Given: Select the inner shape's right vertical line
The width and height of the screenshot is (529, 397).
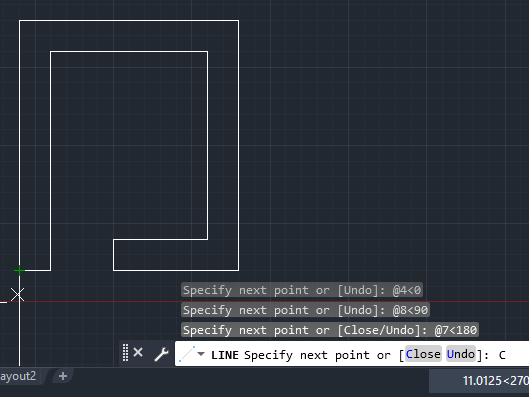Looking at the screenshot, I should point(207,145).
